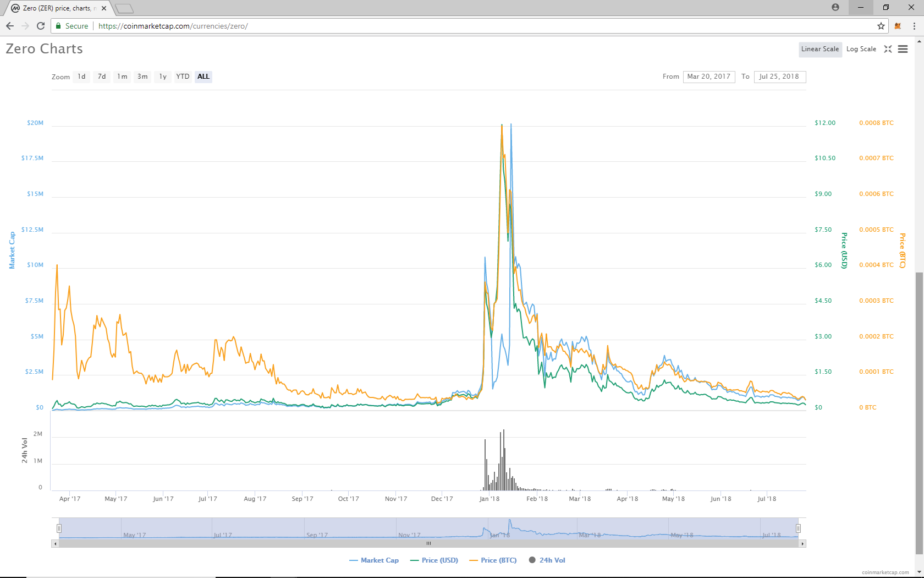Viewport: 924px width, 578px height.
Task: Click the address bar URL
Action: (173, 26)
